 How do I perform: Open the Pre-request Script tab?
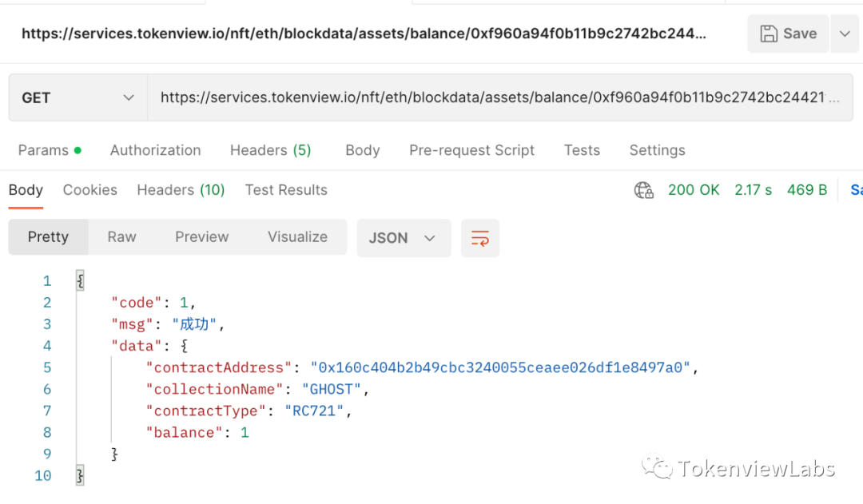pos(471,150)
